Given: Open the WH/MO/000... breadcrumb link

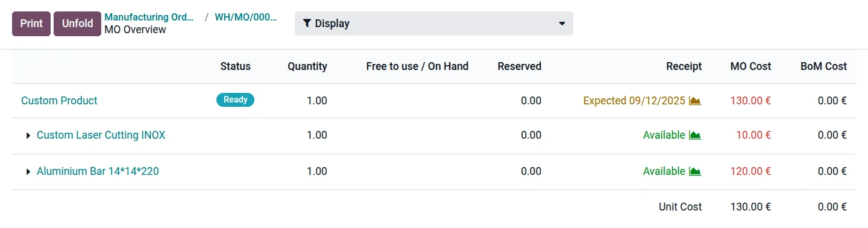Looking at the screenshot, I should (x=246, y=17).
